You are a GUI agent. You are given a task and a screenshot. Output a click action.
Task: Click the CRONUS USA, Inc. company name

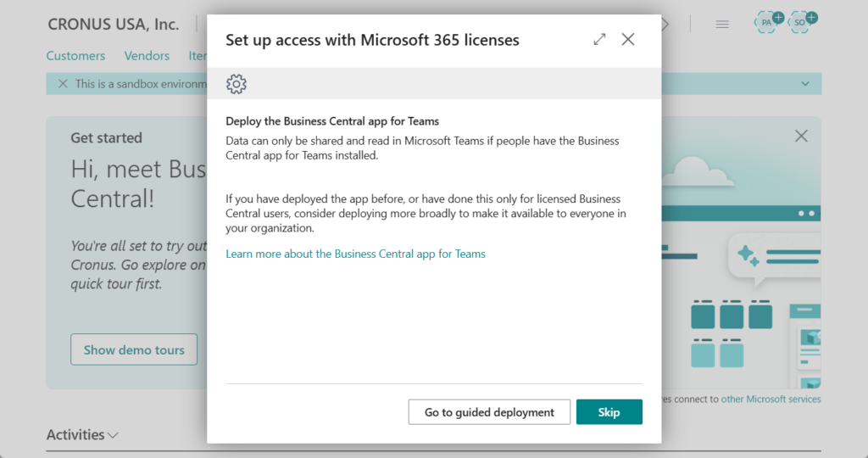(114, 25)
